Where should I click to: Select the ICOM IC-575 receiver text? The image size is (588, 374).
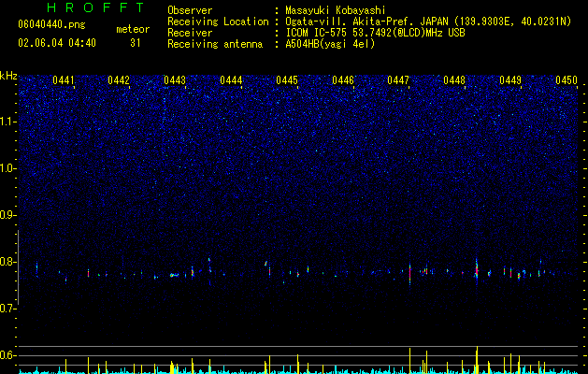375,33
